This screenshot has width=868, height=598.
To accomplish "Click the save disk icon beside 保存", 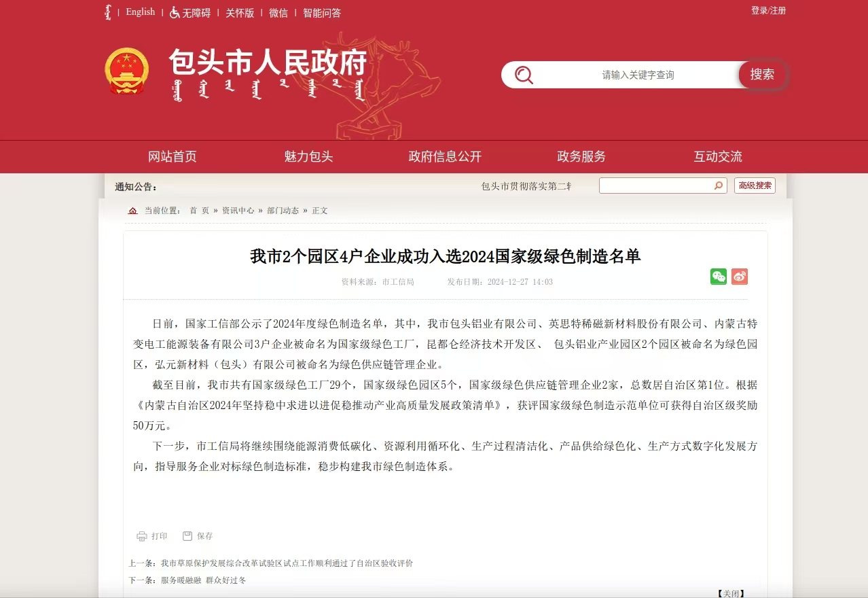I will (x=187, y=536).
